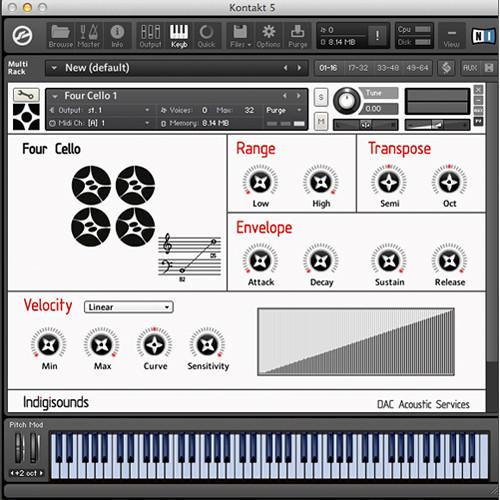Click the Velocity Sensitivity knob
This screenshot has width=500, height=500.
(207, 345)
